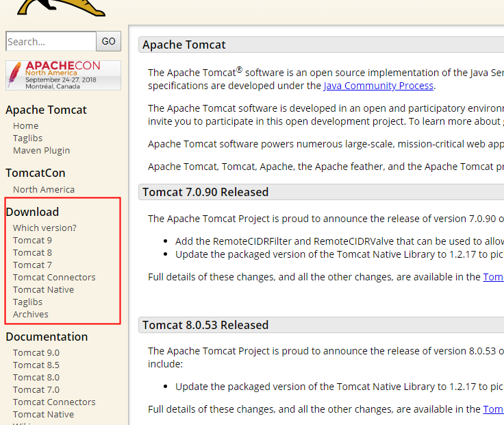Click the GO search button
Screen dimensions: 504x425
click(109, 41)
